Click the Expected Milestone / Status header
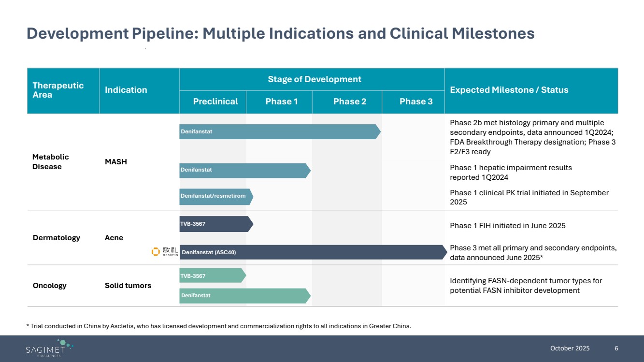644x362 pixels. [509, 90]
